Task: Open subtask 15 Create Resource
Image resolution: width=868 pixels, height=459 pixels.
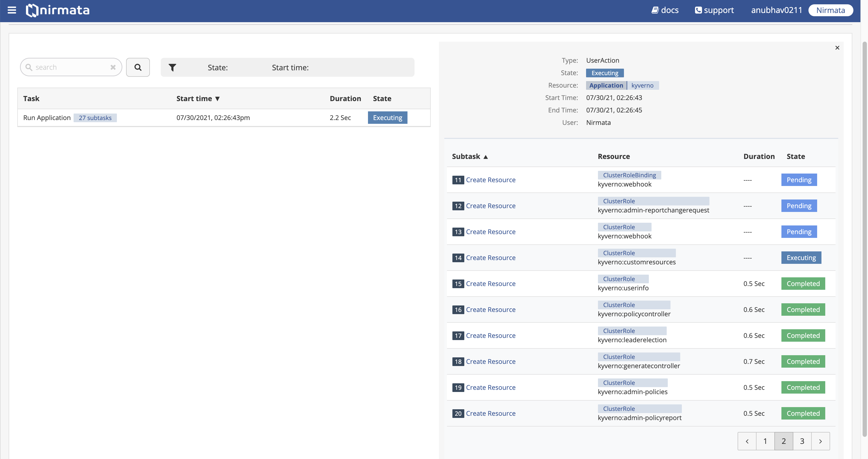Action: [x=490, y=284]
